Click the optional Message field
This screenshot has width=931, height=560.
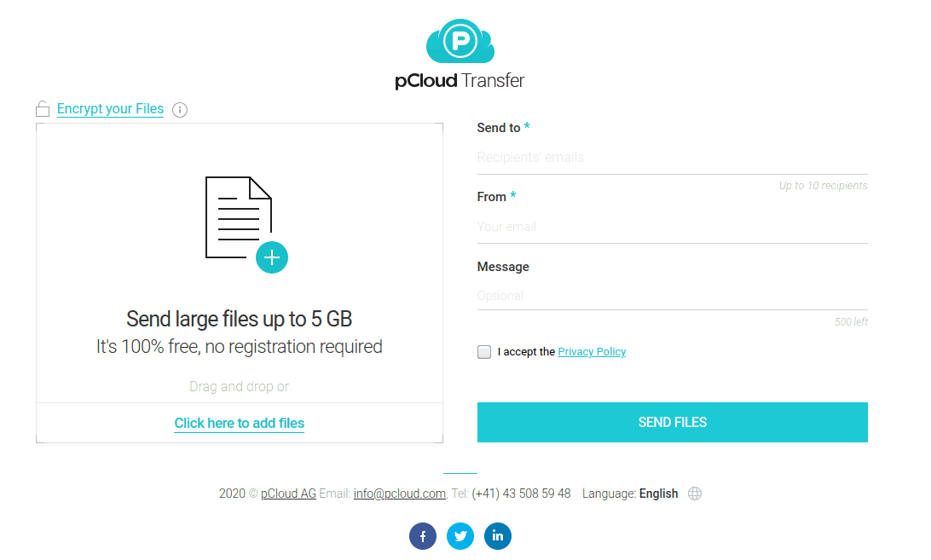pyautogui.click(x=672, y=296)
